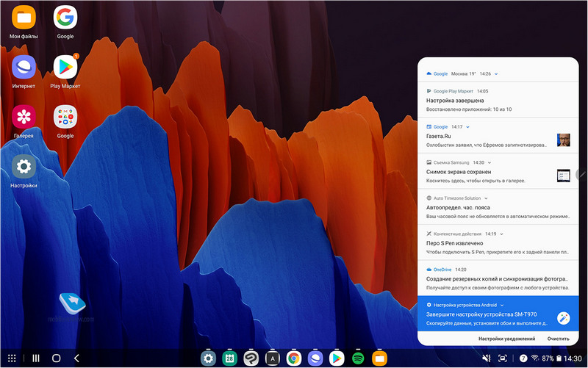Expand the Съемка Samsung notification chevron
Image resolution: width=588 pixels, height=368 pixels.
coord(490,162)
